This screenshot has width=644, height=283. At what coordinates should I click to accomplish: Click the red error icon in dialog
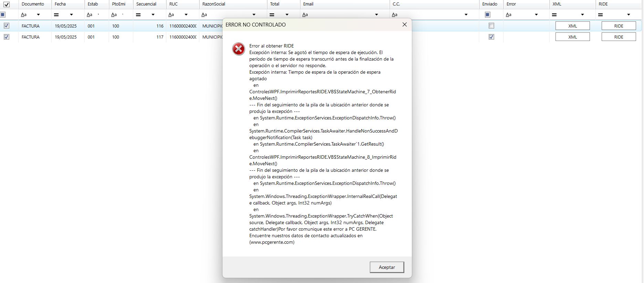238,49
